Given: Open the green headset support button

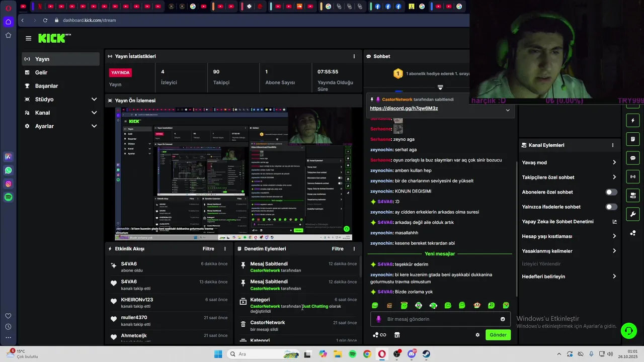Looking at the screenshot, I should [629, 331].
